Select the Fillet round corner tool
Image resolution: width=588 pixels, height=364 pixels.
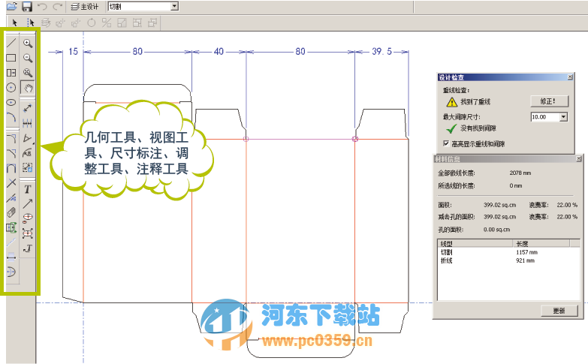11,139
